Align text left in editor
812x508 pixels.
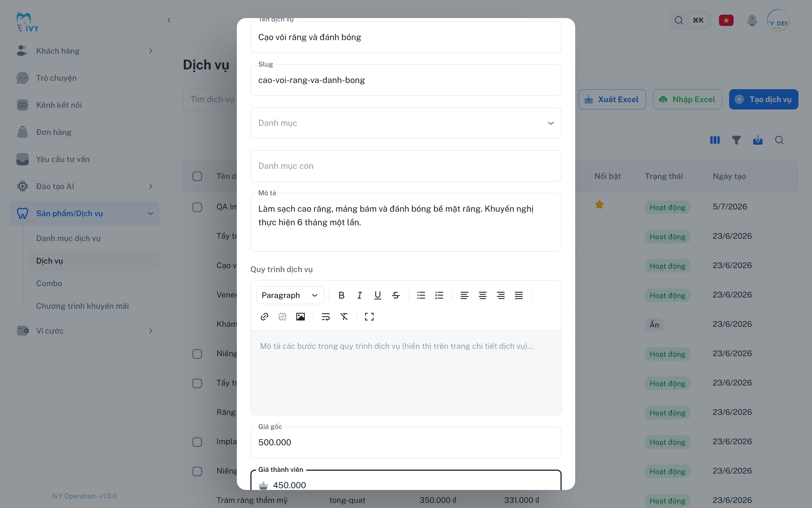464,295
